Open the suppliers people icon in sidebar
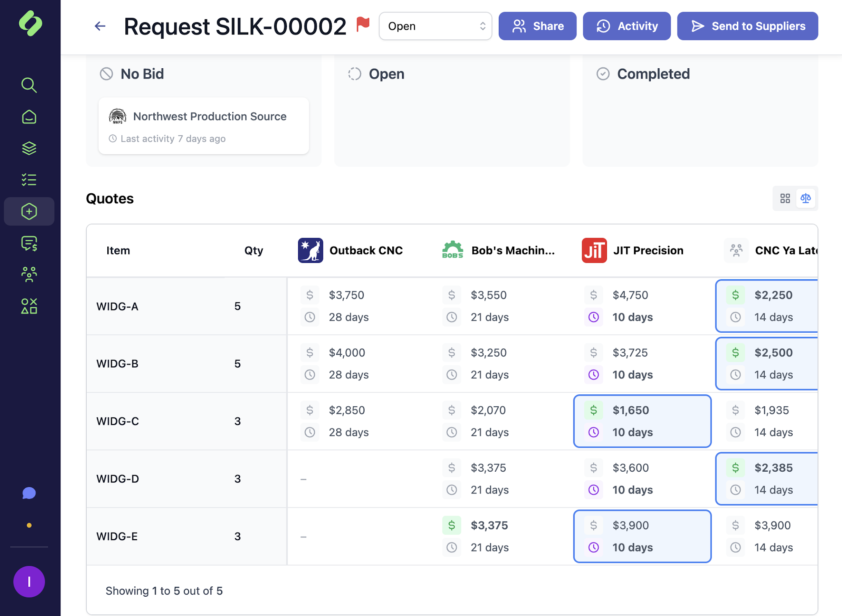Viewport: 842px width, 616px height. (x=29, y=274)
